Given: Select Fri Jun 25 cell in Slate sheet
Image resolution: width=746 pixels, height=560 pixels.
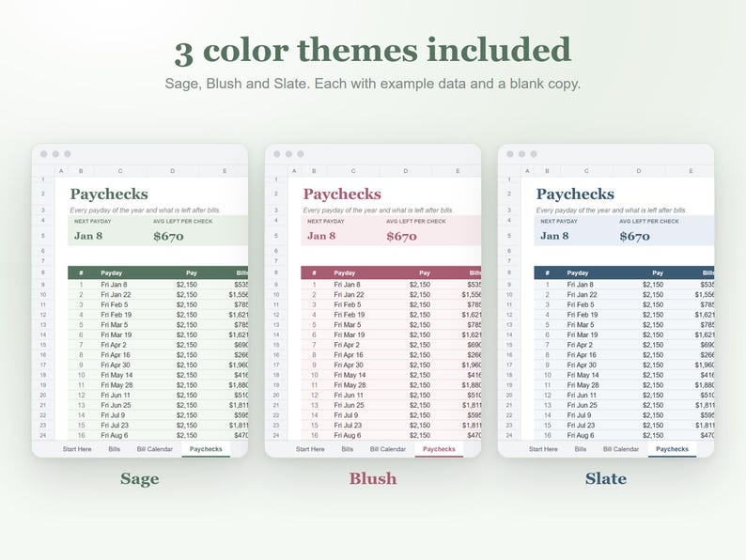Looking at the screenshot, I should tap(582, 405).
